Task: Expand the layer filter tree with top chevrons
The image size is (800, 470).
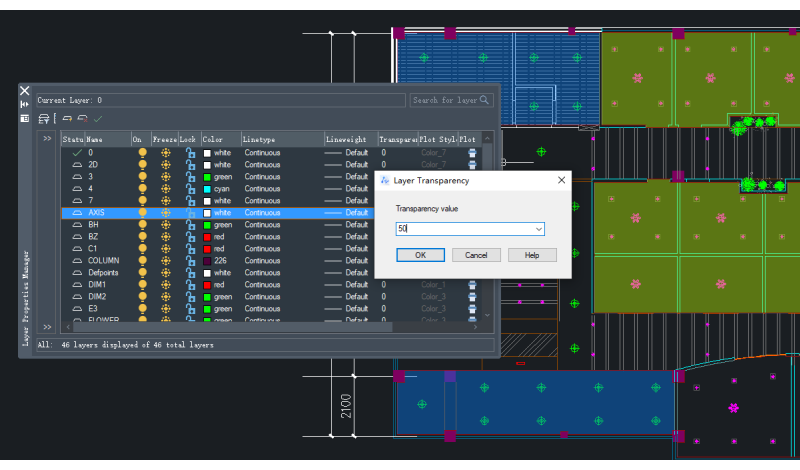Action: click(x=47, y=139)
